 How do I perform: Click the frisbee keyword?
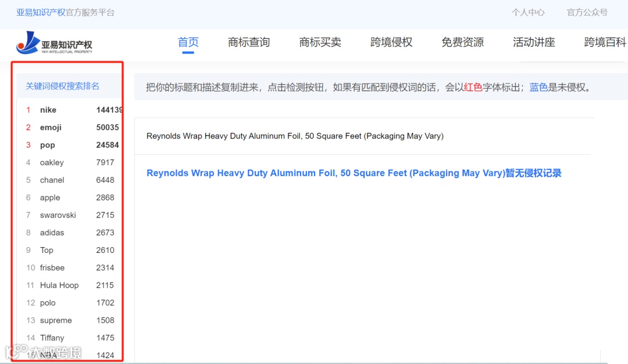[52, 268]
